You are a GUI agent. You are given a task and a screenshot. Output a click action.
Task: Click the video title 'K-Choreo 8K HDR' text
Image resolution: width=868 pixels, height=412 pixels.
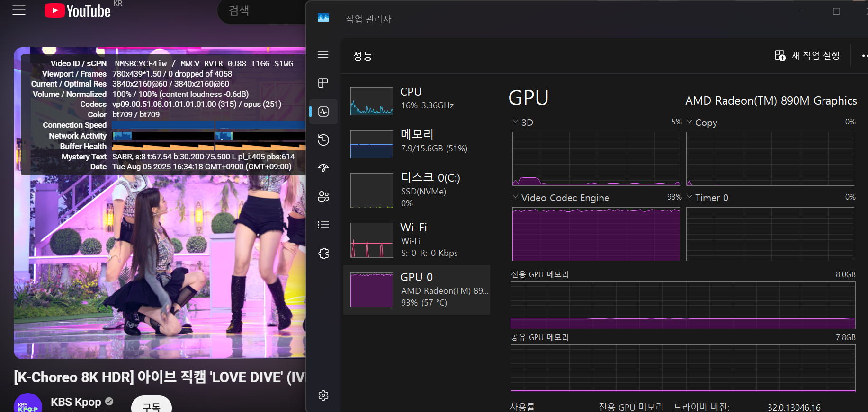(73, 377)
